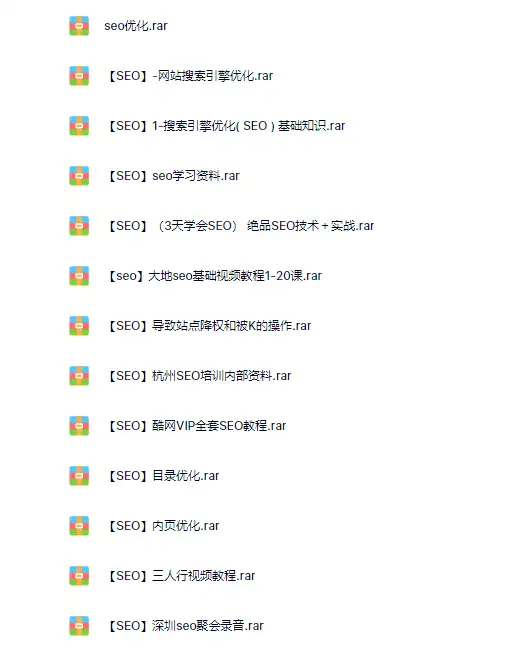Click the icon next to 三人行视频教程.rar
Viewport: 531px width, 653px height.
pos(79,576)
